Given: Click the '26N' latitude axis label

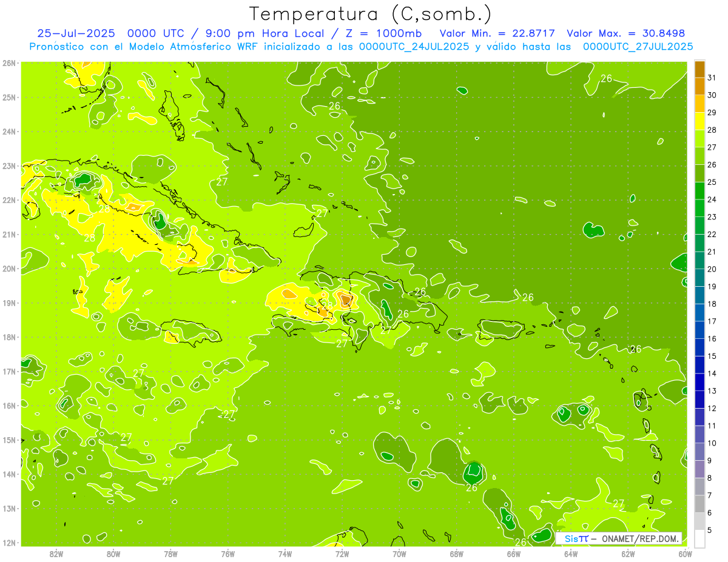Looking at the screenshot, I should (9, 63).
